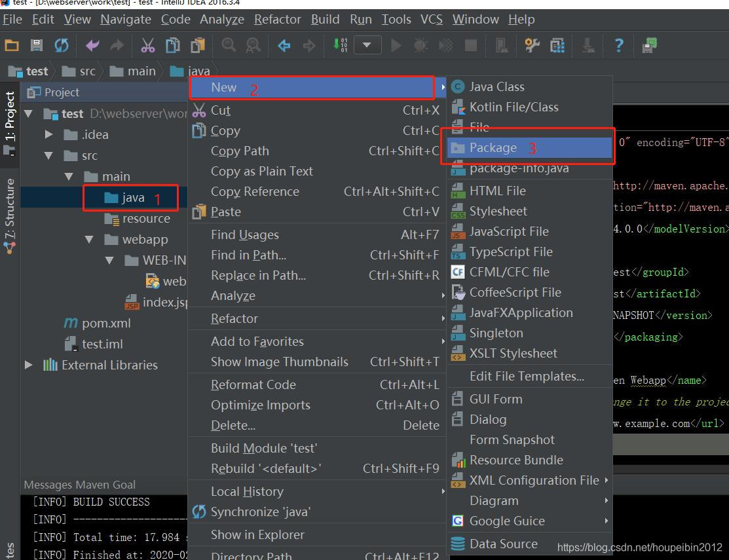
Task: Click the Make Project build icon
Action: (341, 45)
